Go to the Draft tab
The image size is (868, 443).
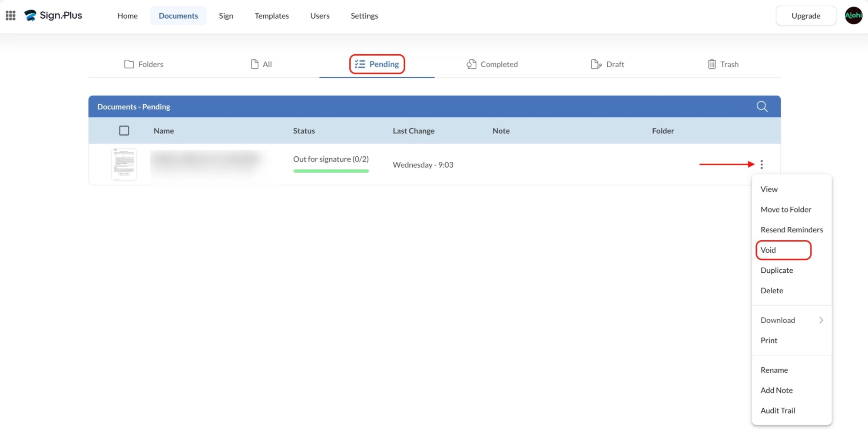[x=607, y=64]
